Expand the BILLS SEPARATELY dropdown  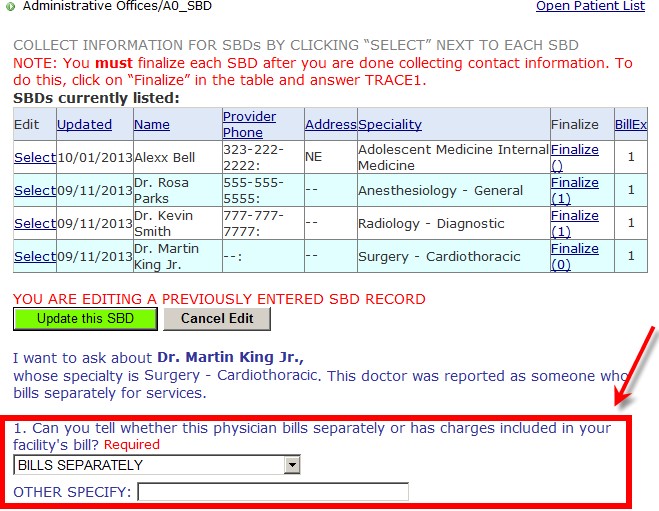point(291,465)
